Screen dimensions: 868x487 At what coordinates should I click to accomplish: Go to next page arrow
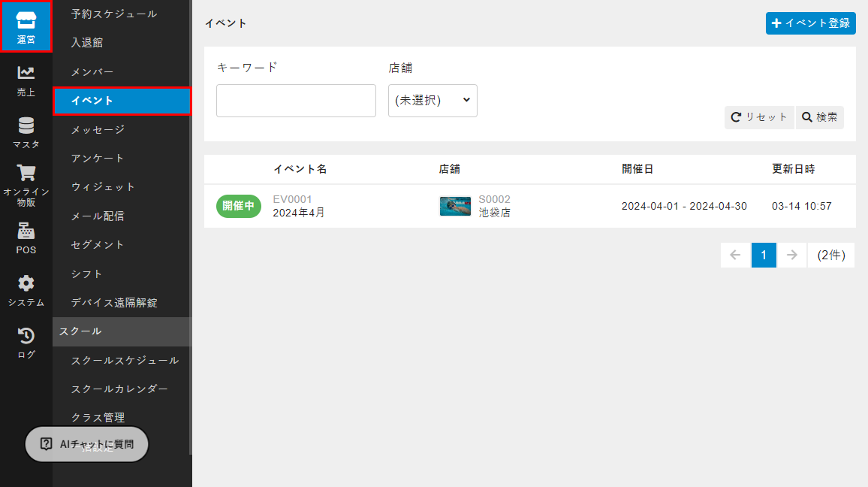791,256
